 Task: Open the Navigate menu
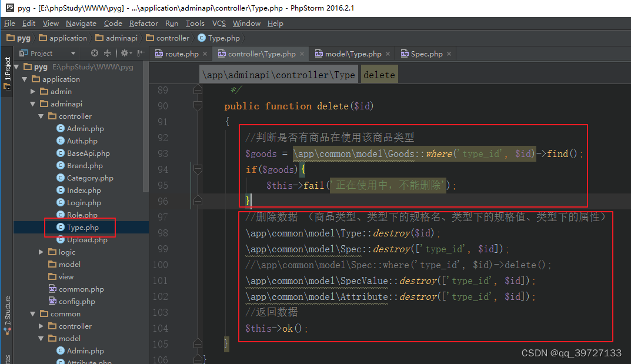point(81,24)
